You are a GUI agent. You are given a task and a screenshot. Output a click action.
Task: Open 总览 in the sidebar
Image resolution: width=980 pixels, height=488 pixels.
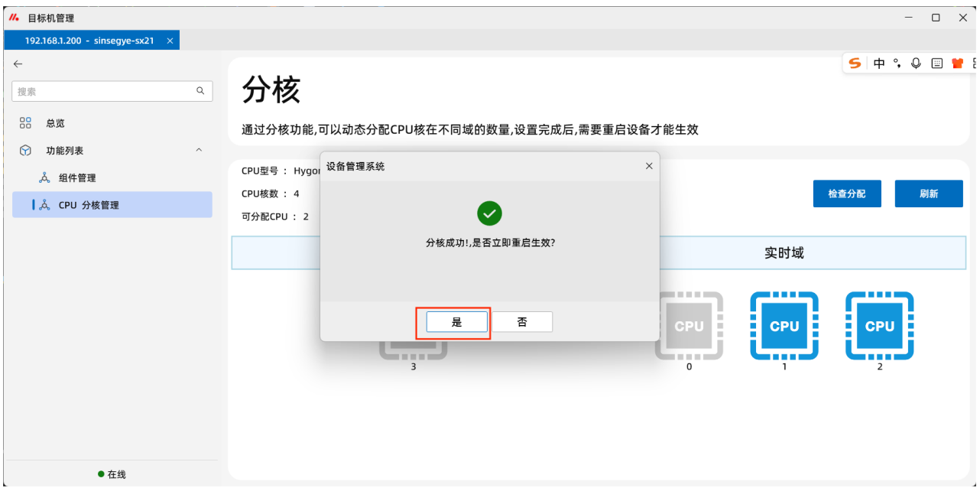coord(112,123)
